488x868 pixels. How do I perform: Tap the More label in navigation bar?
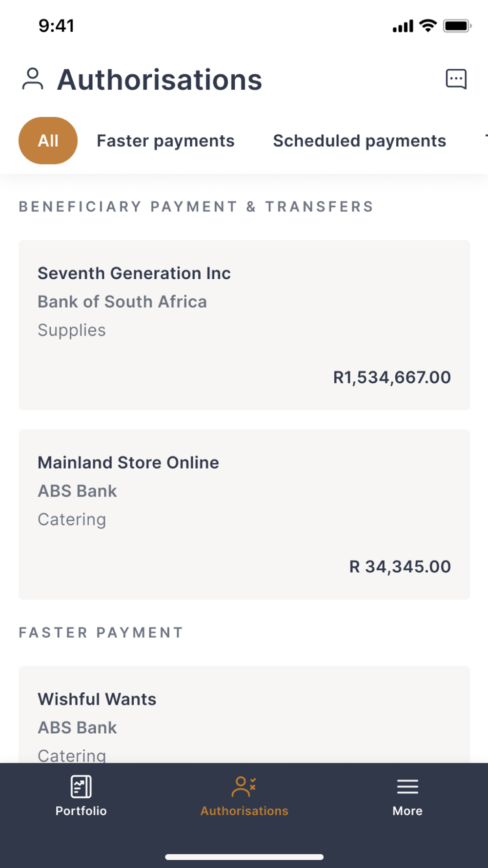[407, 811]
